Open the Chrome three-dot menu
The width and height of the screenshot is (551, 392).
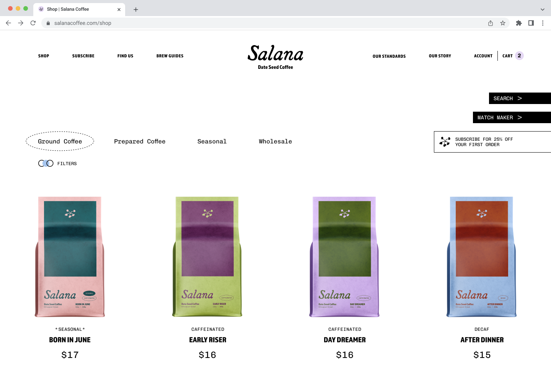point(543,23)
